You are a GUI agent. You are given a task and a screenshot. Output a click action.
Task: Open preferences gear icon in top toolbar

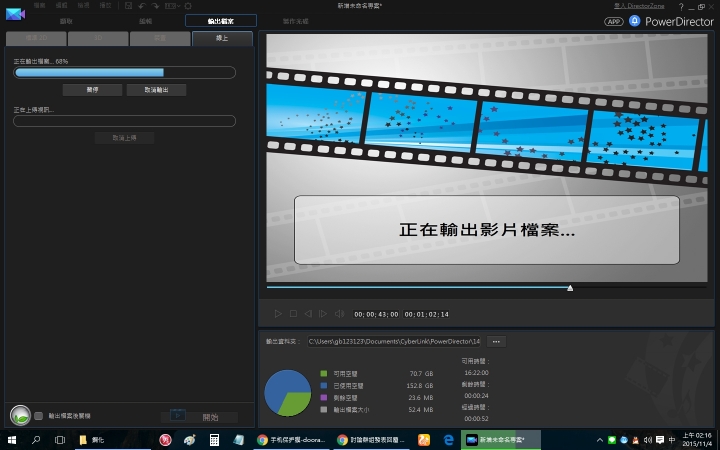[188, 6]
